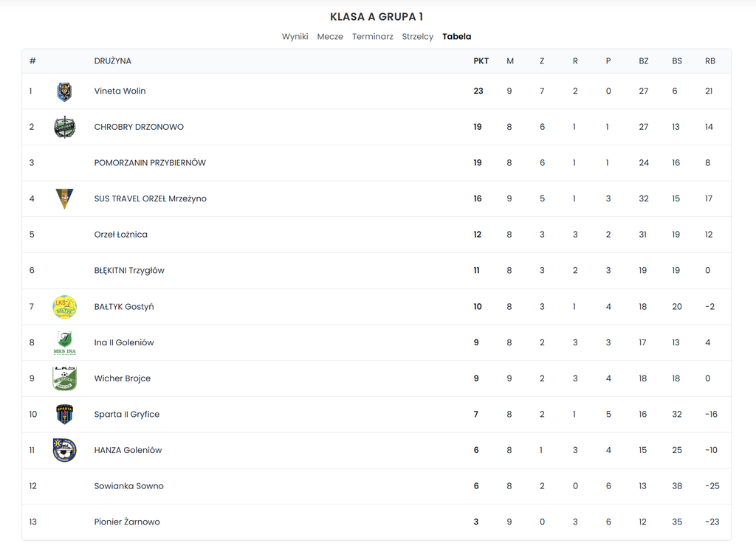
Task: Open the POMORZANIN PRZYBIERNÓW team link
Action: point(150,163)
